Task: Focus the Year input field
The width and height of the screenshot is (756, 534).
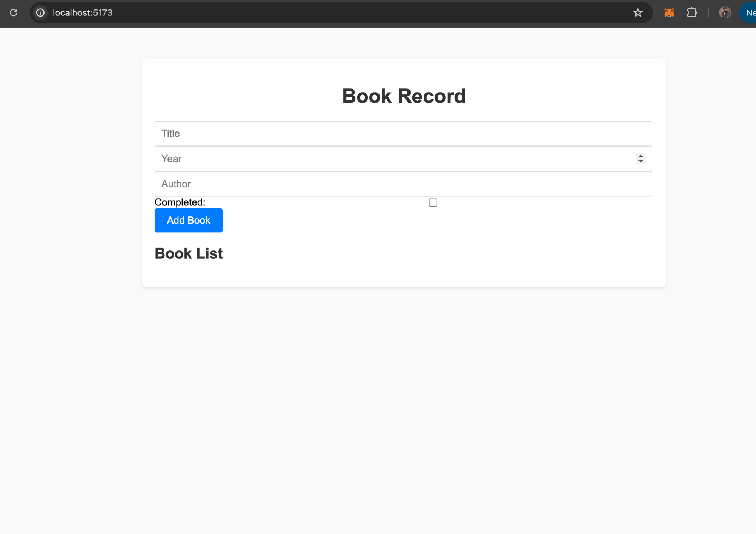Action: click(x=378, y=158)
